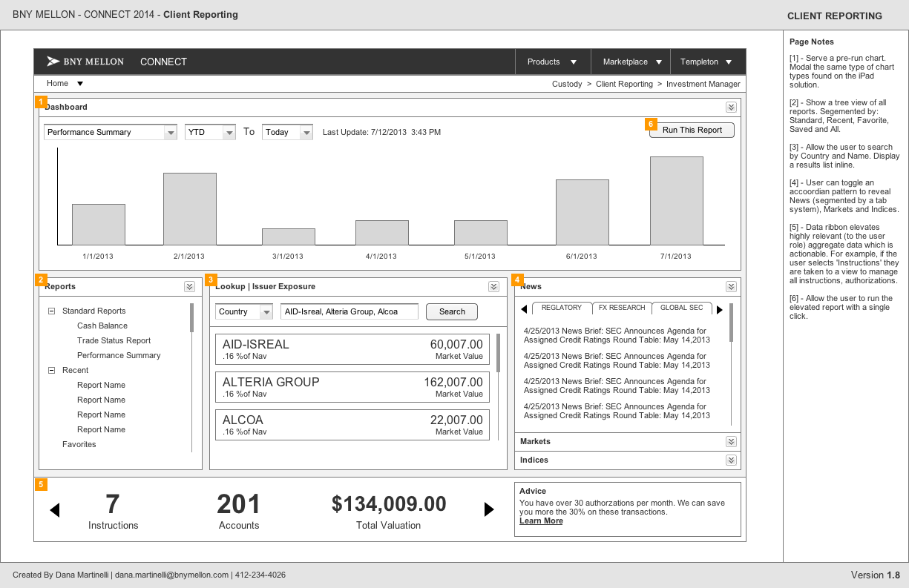Select the 2/1/2013 chart bar

click(x=190, y=209)
